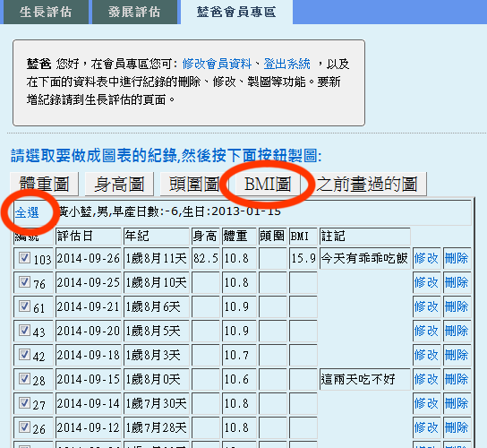Switch to the 生長評估 tab
This screenshot has height=448, width=487.
pos(46,12)
